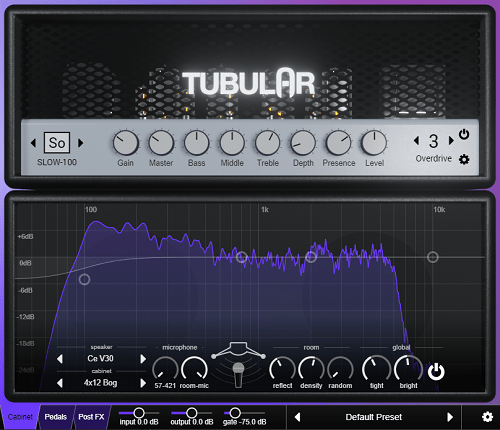
Task: Open global settings gear at bottom right
Action: pyautogui.click(x=487, y=417)
